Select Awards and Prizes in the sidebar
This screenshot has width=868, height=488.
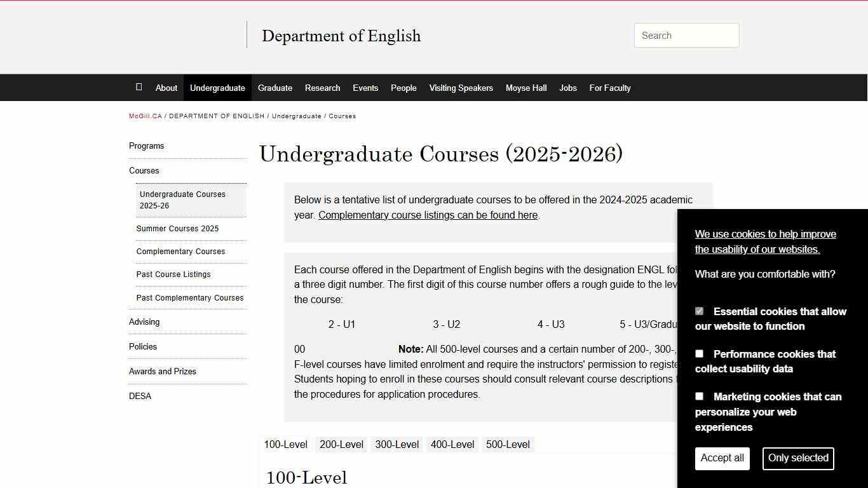click(x=162, y=371)
